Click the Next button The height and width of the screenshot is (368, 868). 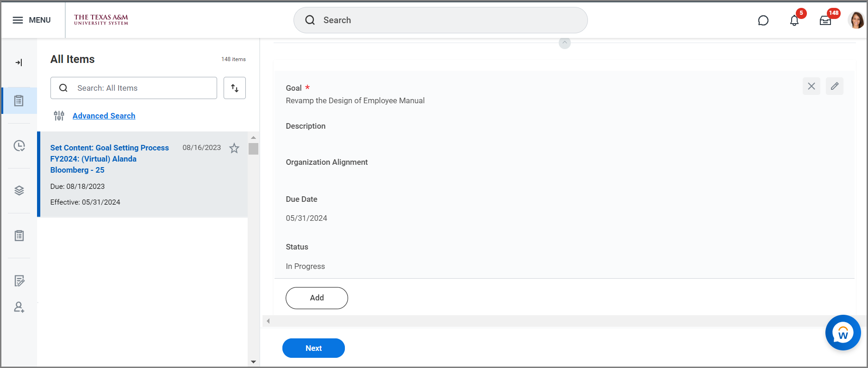(313, 348)
